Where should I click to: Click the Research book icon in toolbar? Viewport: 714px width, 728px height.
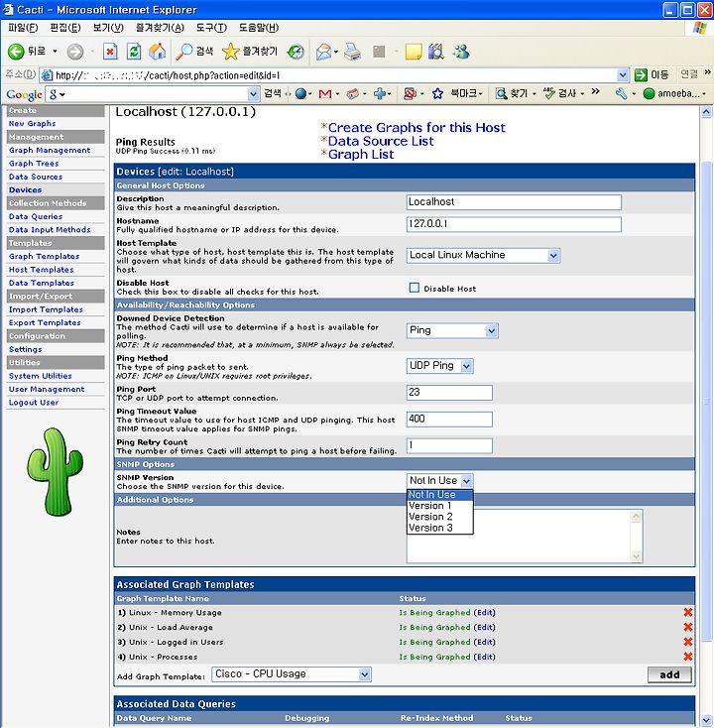pos(435,52)
